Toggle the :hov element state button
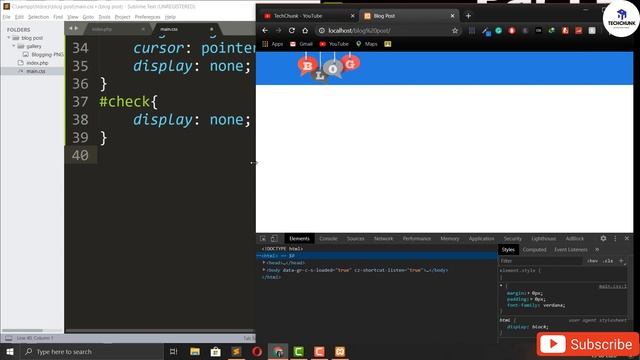Image resolution: width=640 pixels, height=360 pixels. 593,261
